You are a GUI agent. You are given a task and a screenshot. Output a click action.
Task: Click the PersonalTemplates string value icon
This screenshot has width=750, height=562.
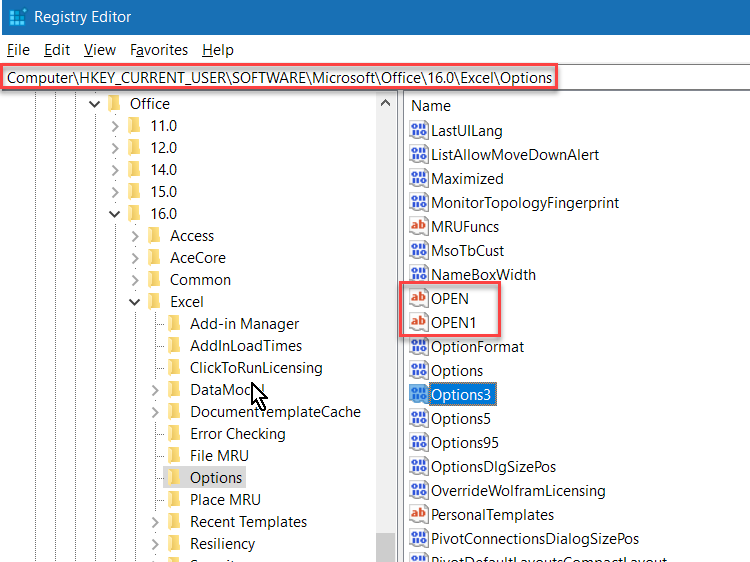[419, 514]
